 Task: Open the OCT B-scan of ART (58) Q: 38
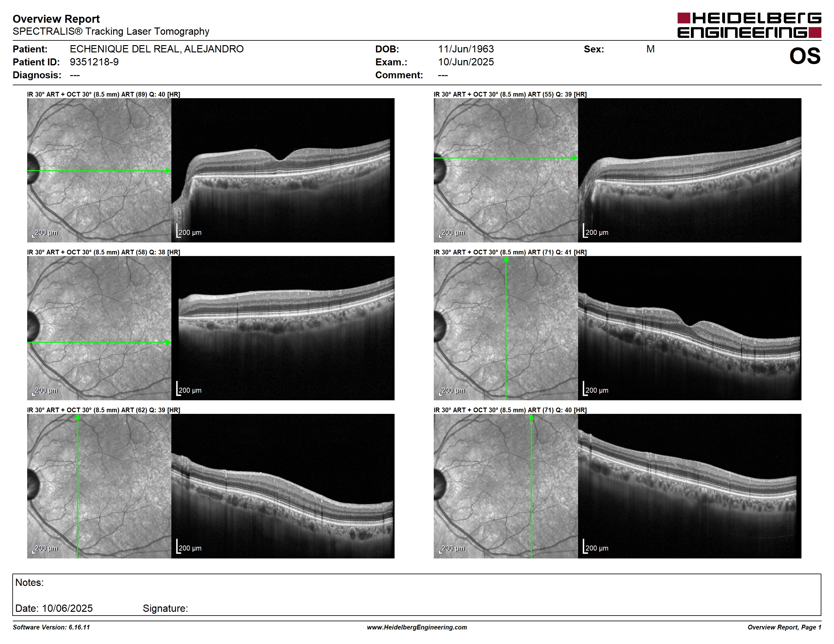click(283, 328)
